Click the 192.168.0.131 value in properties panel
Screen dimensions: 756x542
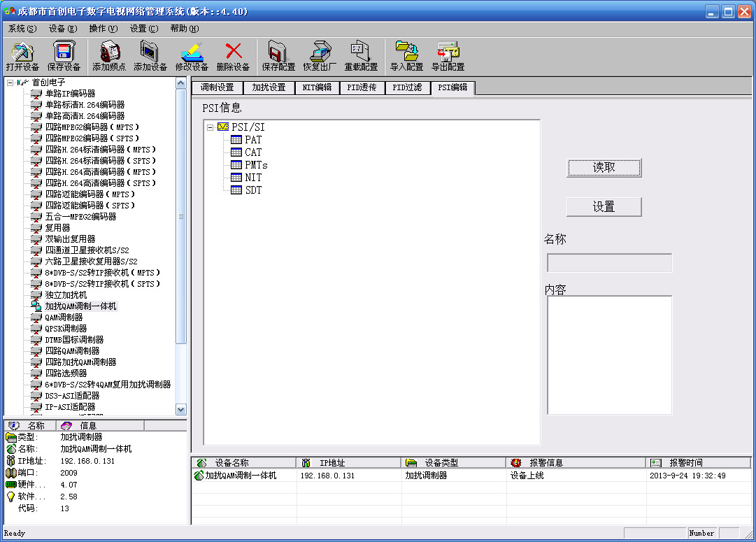[x=87, y=461]
